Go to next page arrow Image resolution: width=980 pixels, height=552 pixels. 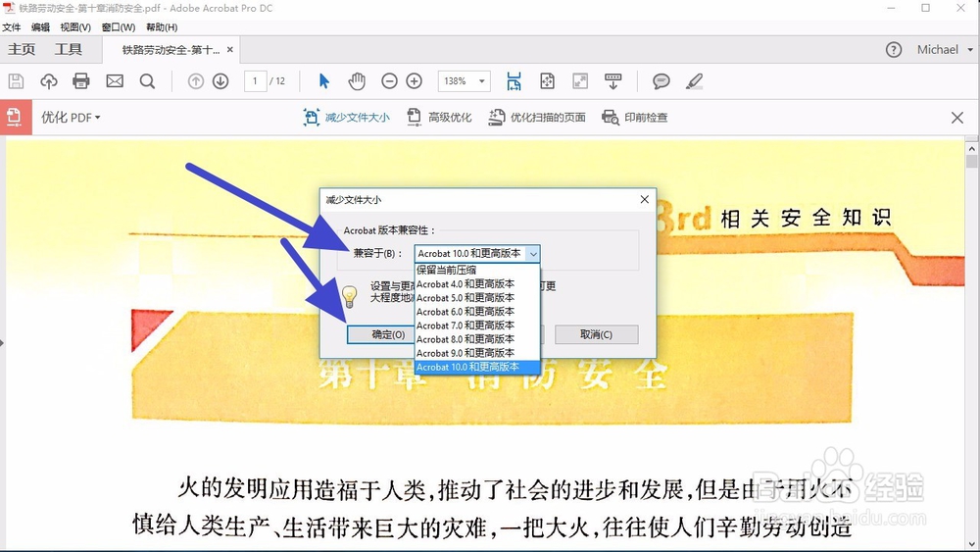220,81
